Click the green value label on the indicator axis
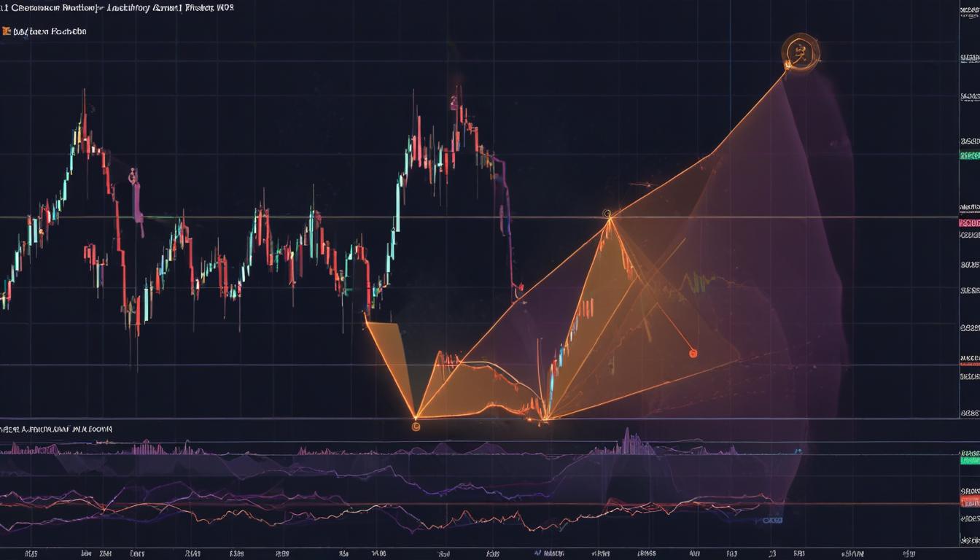Screen dimensions: 980x560 click(969, 459)
